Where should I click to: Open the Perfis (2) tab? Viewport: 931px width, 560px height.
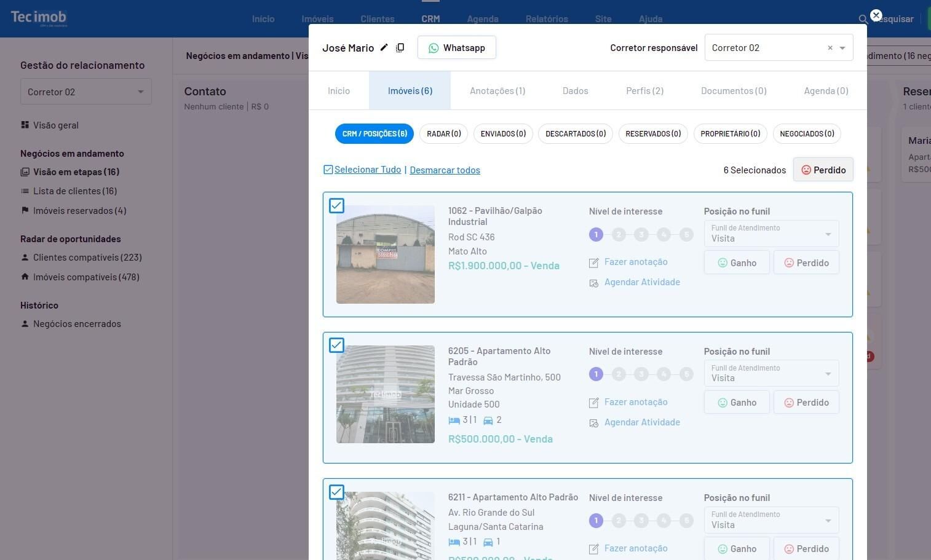[x=644, y=91]
